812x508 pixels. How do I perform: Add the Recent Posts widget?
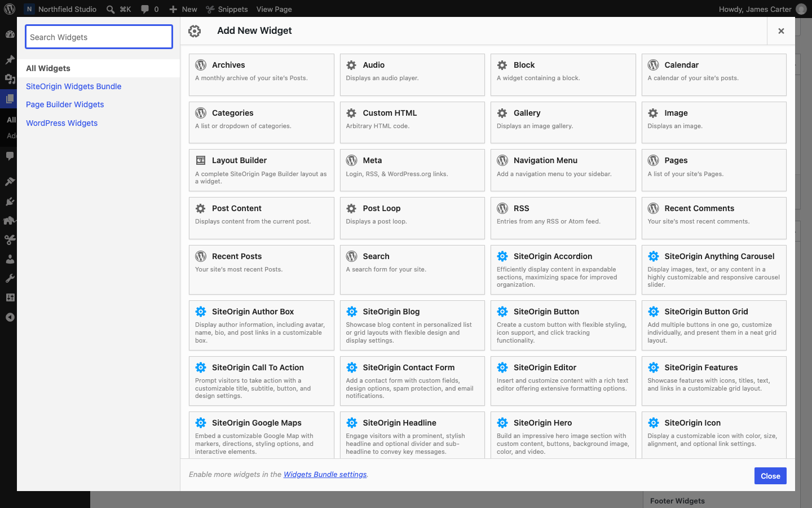tap(262, 270)
